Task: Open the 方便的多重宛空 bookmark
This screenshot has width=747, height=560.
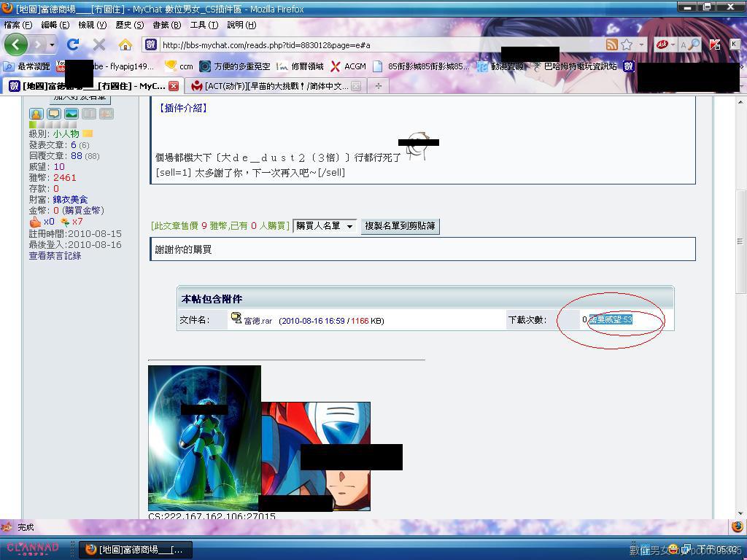Action: 235,66
